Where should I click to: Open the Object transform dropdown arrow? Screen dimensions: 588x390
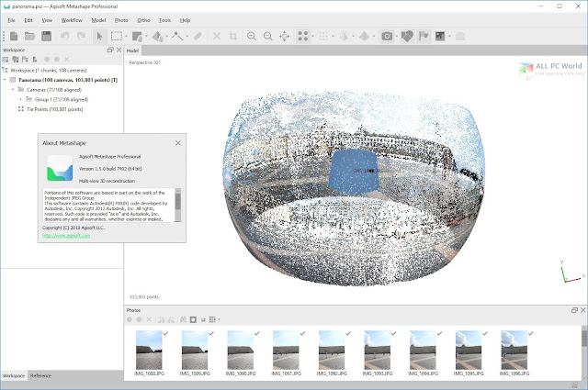point(166,36)
